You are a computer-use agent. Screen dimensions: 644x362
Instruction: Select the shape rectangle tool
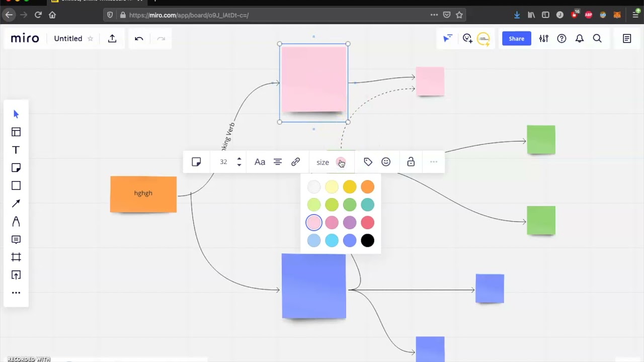(x=16, y=186)
